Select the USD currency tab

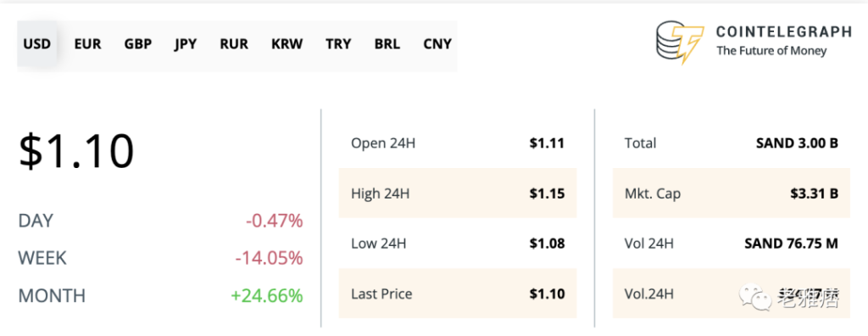37,44
